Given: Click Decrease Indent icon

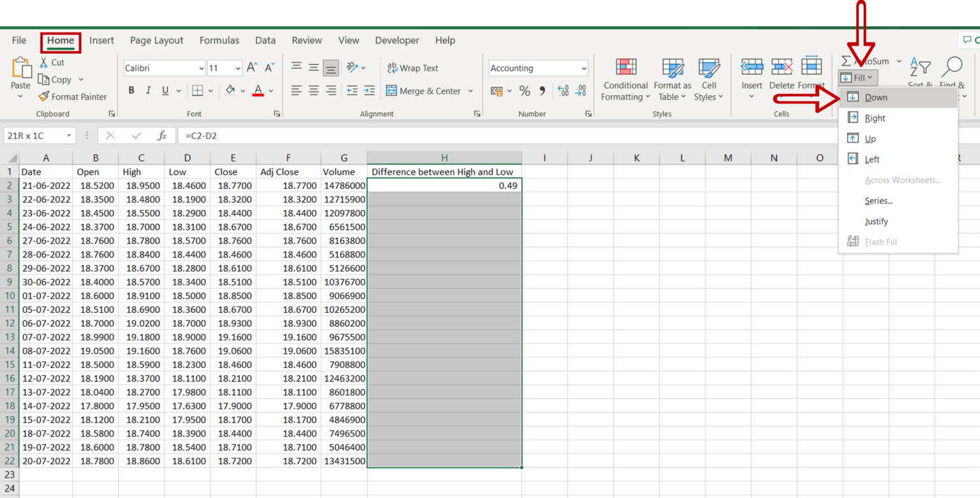Looking at the screenshot, I should [x=352, y=91].
